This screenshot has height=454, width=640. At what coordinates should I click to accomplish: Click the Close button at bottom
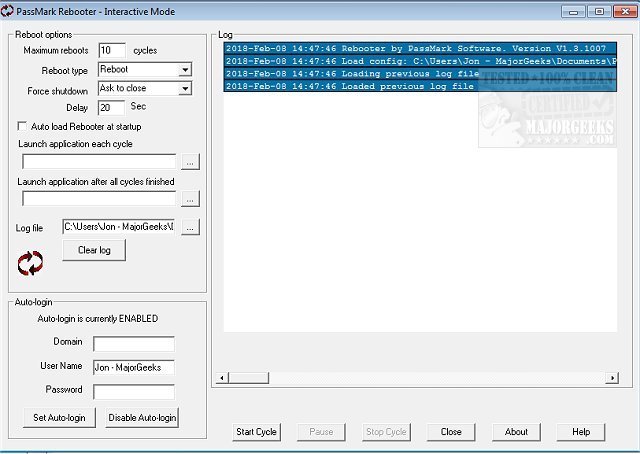tap(451, 432)
